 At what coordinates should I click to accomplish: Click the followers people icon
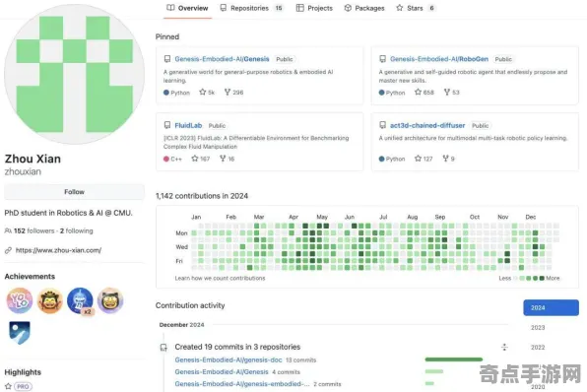(8, 231)
